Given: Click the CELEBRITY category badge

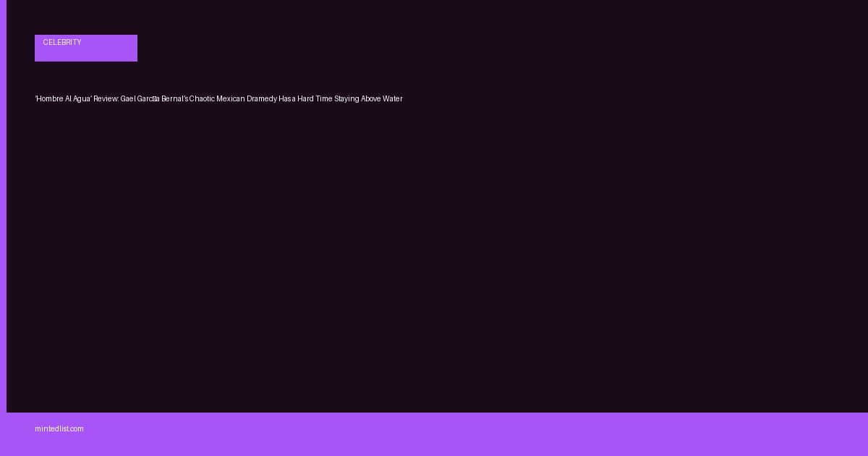Looking at the screenshot, I should pos(86,48).
